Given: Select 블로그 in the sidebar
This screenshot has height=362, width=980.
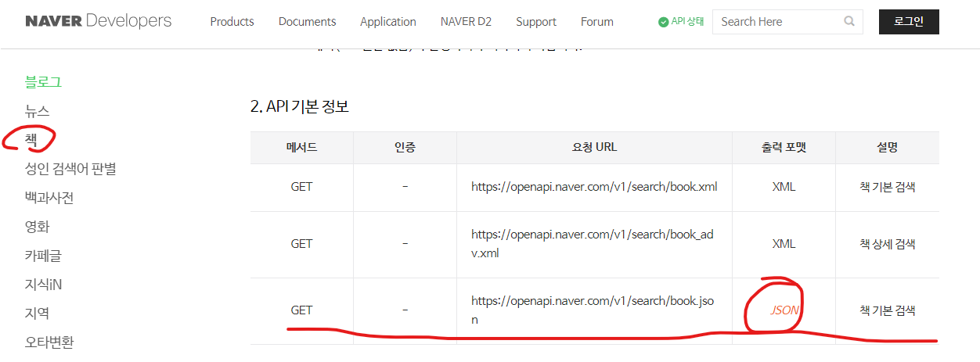Looking at the screenshot, I should [x=43, y=82].
